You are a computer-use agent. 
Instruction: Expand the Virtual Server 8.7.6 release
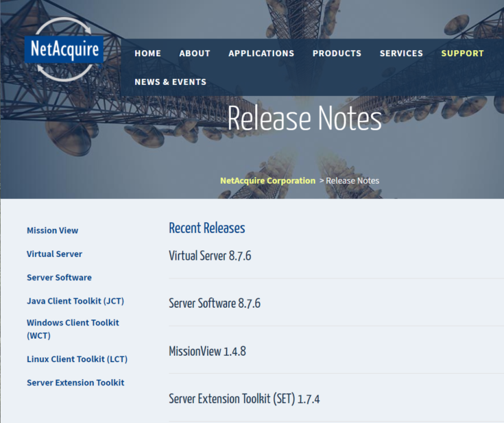(x=210, y=256)
